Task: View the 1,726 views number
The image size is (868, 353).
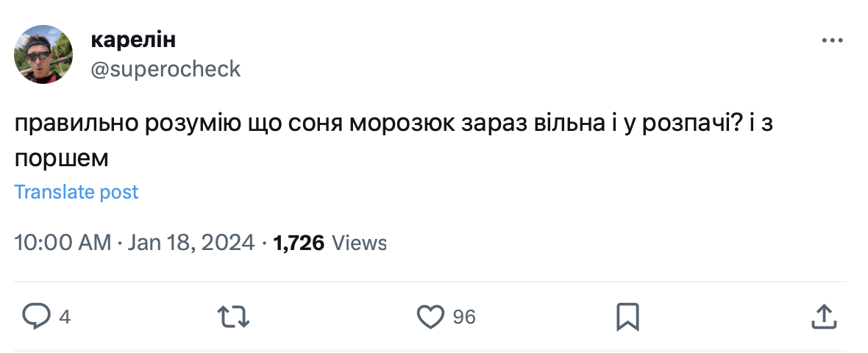Action: tap(299, 243)
